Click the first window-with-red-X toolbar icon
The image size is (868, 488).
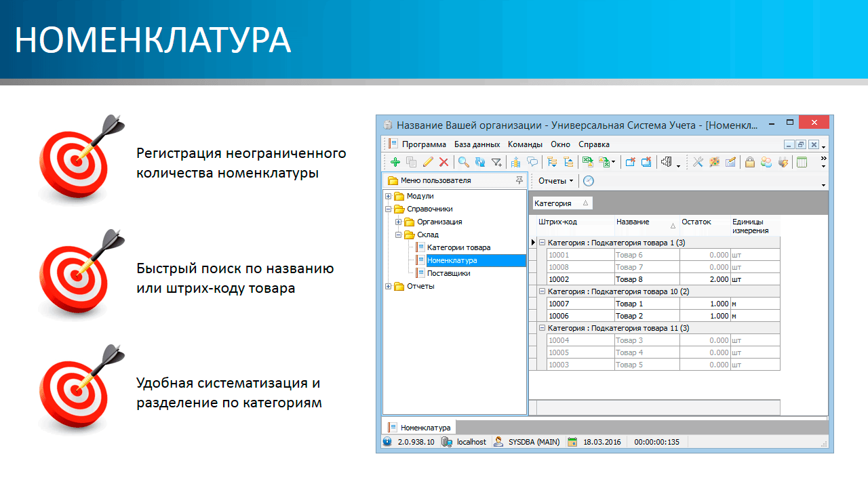click(630, 162)
